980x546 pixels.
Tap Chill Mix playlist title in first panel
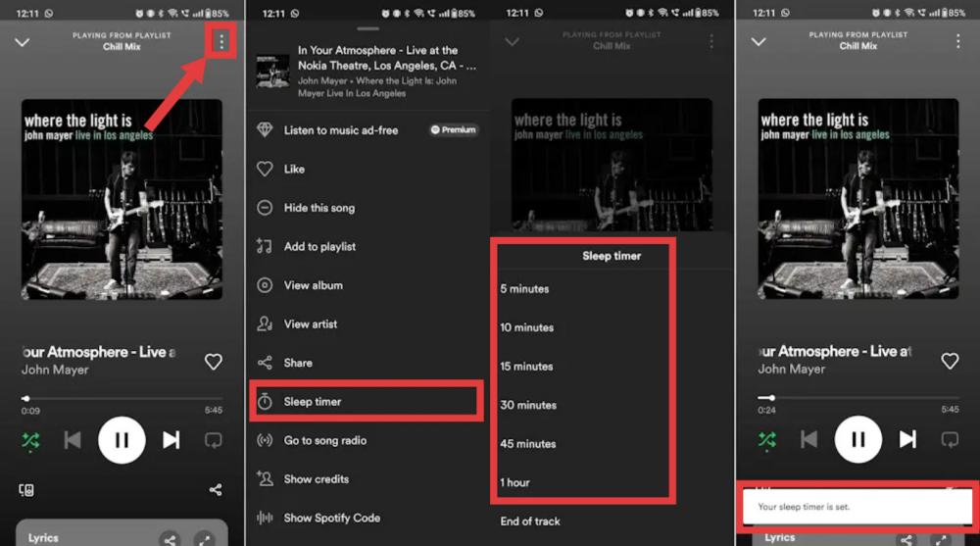click(x=122, y=47)
